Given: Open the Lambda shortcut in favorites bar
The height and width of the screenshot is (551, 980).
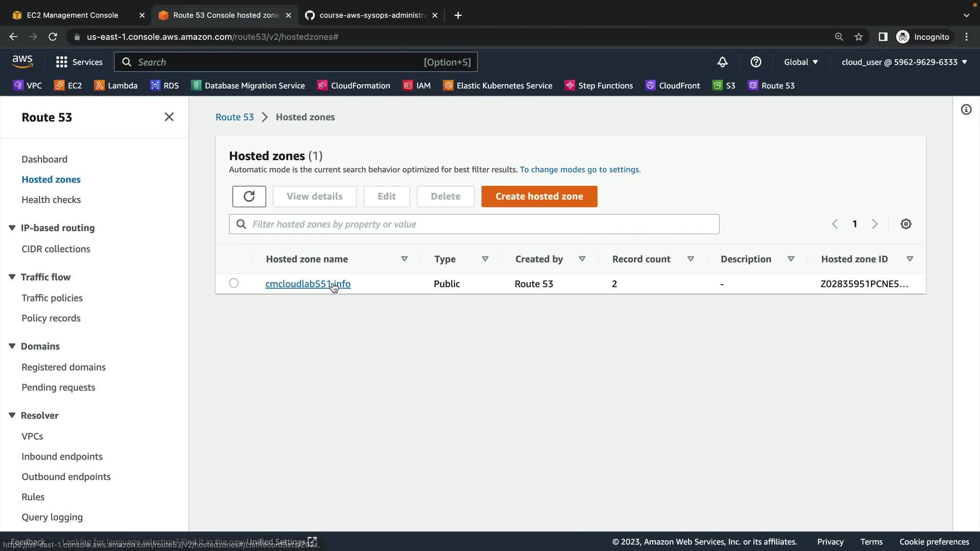Looking at the screenshot, I should point(116,86).
